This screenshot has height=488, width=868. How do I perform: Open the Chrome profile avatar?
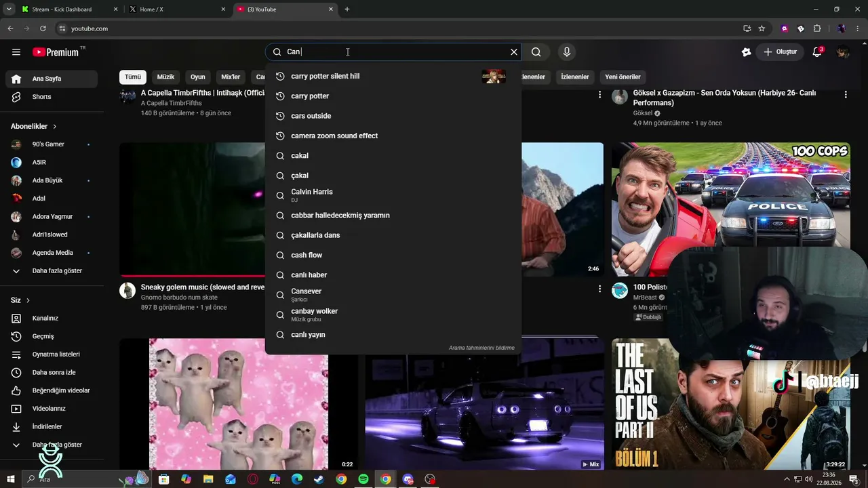[x=842, y=28]
